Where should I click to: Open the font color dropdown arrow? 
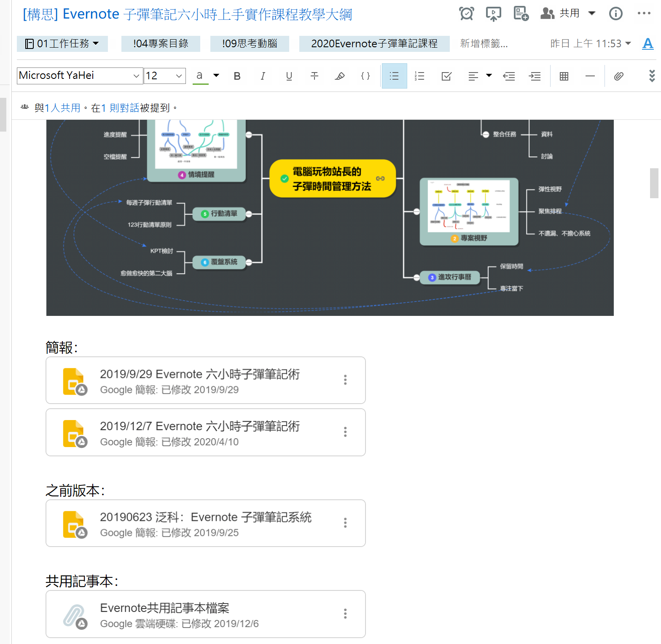click(216, 75)
